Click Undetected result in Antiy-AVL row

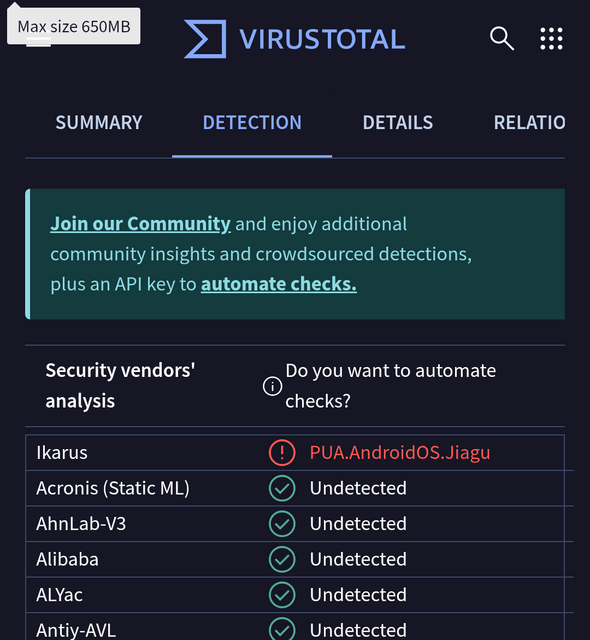358,630
